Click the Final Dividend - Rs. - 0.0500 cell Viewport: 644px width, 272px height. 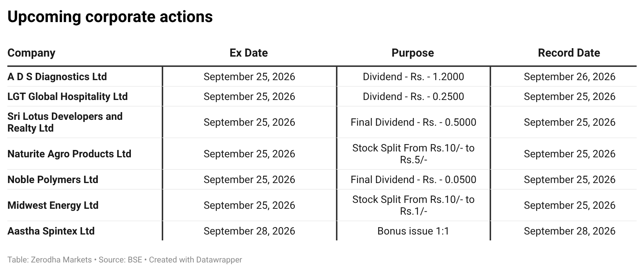pos(413,180)
